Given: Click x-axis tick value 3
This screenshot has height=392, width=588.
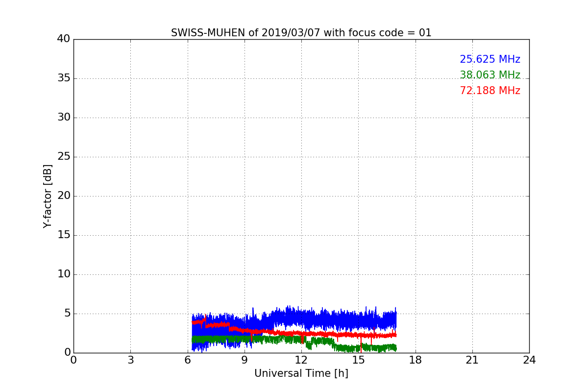Looking at the screenshot, I should [130, 360].
